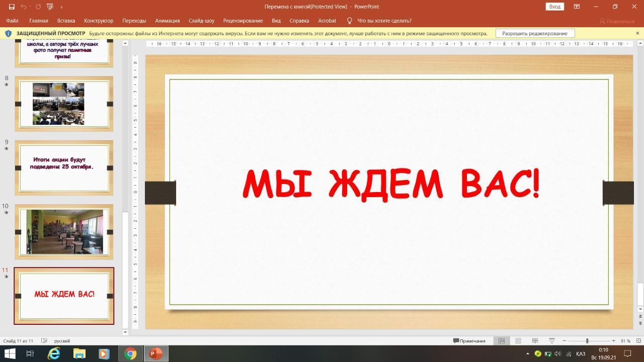Viewport: 644px width, 362px height.
Task: Open the КАЗ keyboard language selector
Action: pos(580,354)
